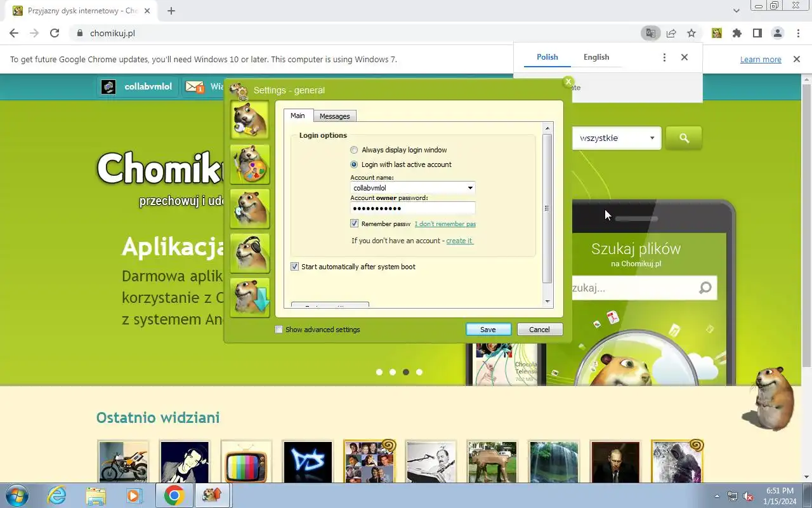The height and width of the screenshot is (508, 812).
Task: Click the settings panel vertical scrollbar thumb
Action: coord(547,208)
